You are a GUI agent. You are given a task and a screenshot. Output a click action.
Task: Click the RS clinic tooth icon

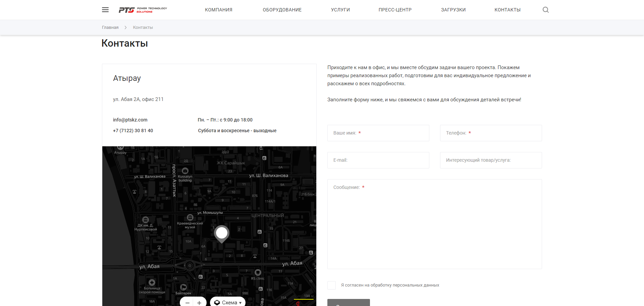(258, 272)
